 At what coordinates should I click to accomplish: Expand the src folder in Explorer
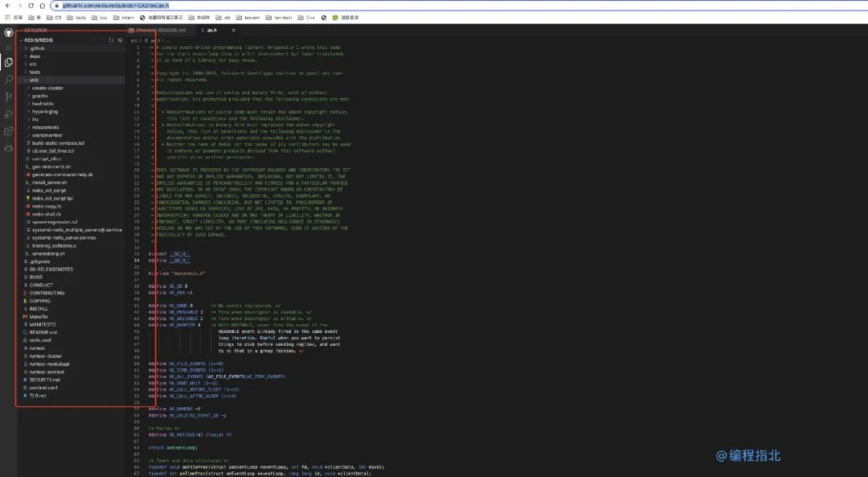(72, 64)
